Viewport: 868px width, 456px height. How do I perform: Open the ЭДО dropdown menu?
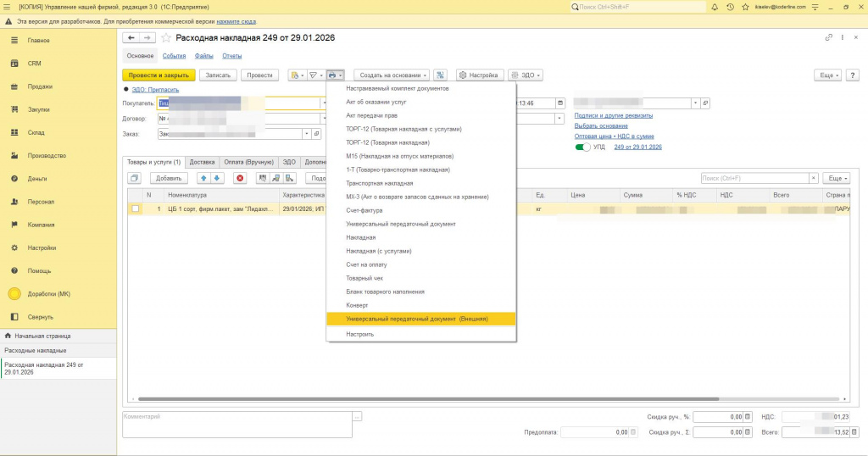526,75
